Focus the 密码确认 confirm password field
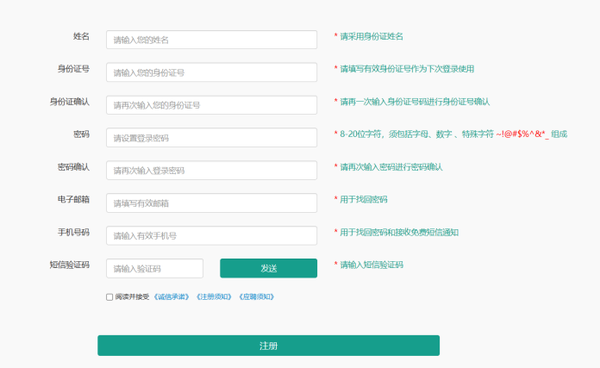The height and width of the screenshot is (368, 600). click(212, 170)
